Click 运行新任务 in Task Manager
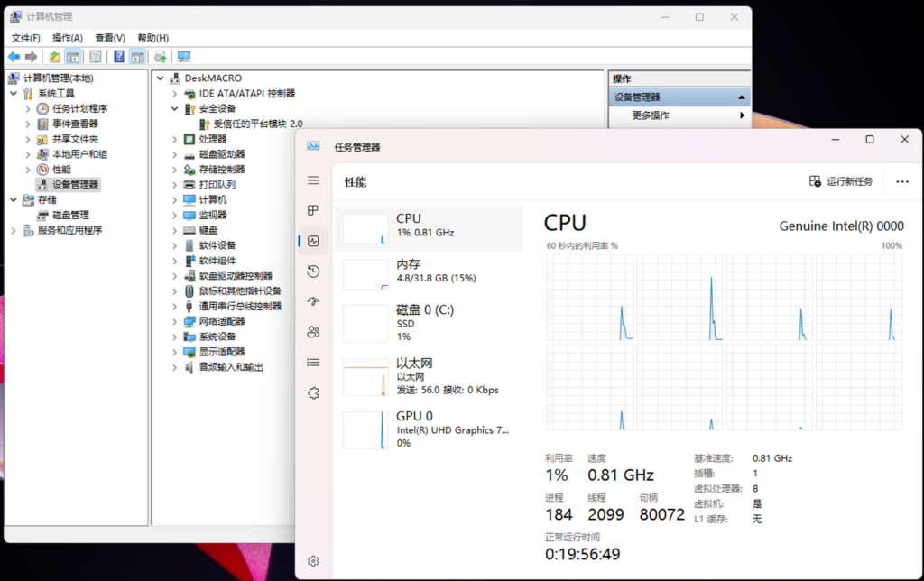The width and height of the screenshot is (924, 581). [x=841, y=181]
